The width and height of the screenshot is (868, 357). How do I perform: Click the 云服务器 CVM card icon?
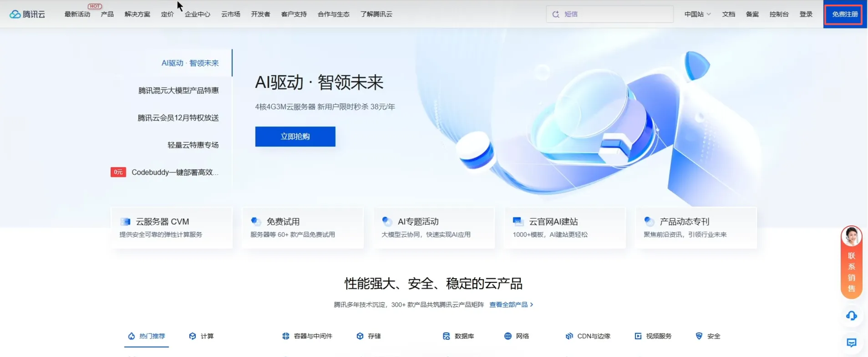click(125, 222)
